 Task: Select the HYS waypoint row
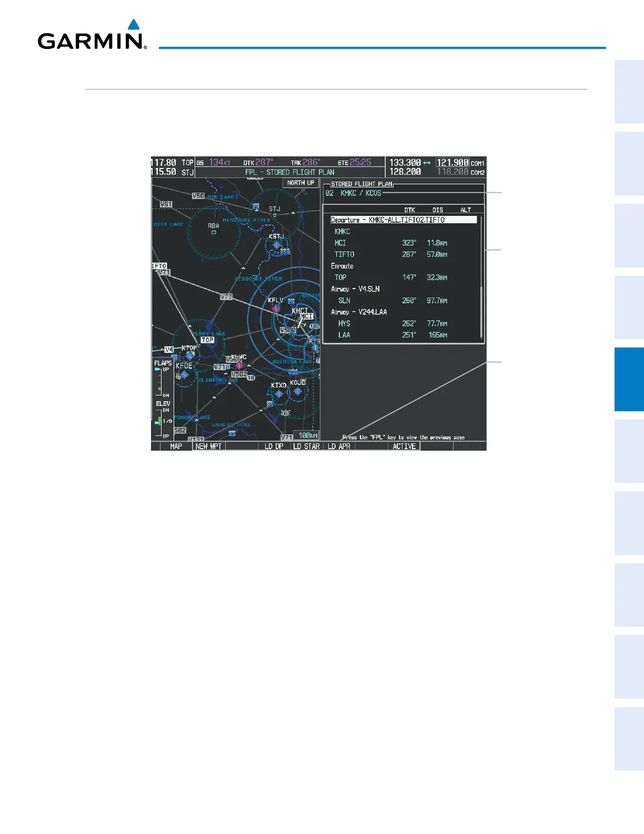pyautogui.click(x=404, y=324)
